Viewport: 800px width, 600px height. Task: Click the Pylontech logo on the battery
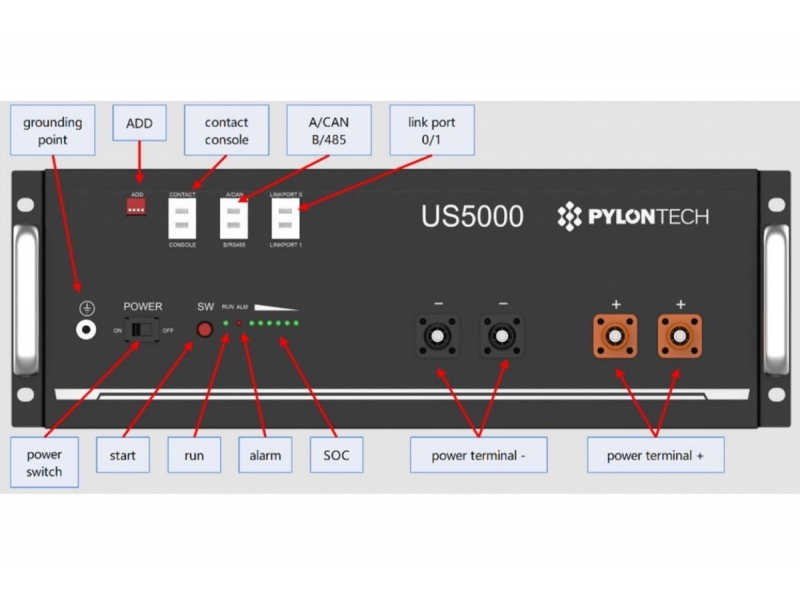(x=632, y=217)
